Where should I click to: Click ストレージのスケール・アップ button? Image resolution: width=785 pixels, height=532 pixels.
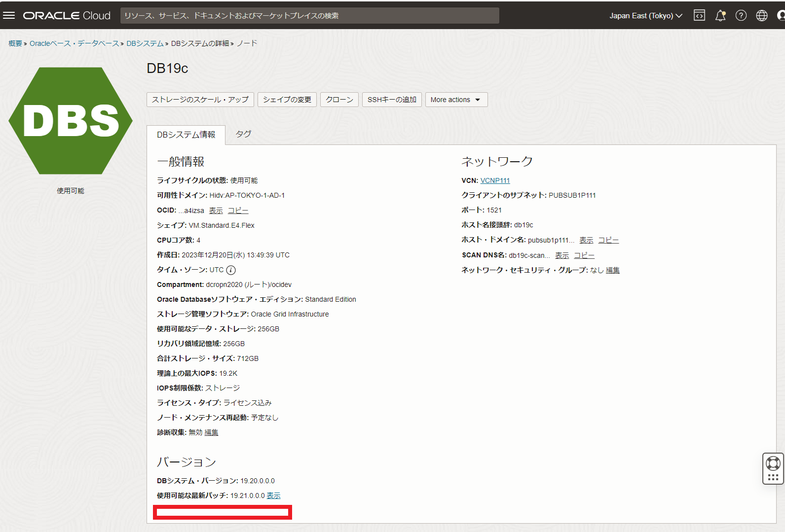[x=200, y=100]
